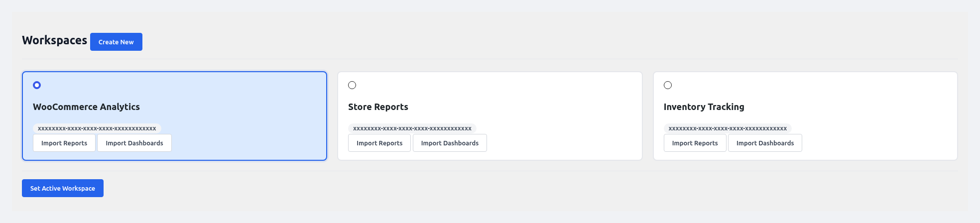Import Dashboards for Store Reports workspace

coord(450,143)
